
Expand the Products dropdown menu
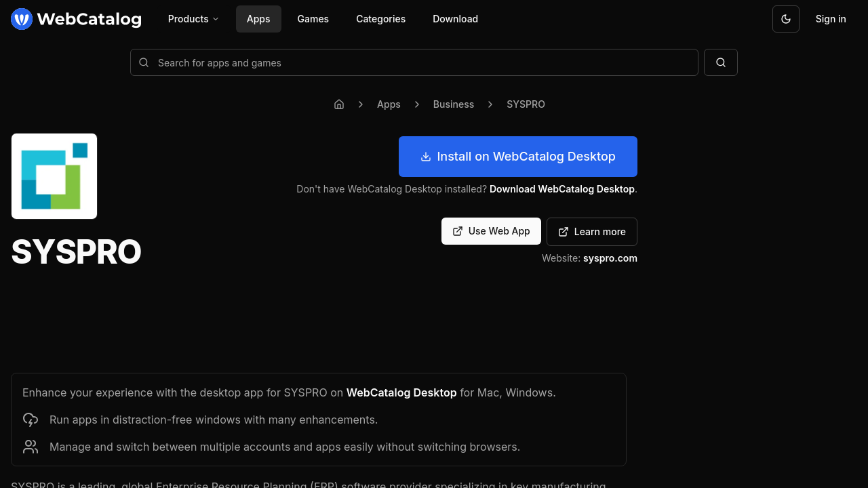193,19
